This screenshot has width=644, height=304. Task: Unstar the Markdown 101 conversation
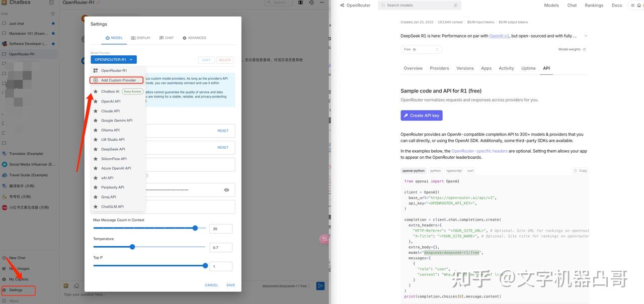pyautogui.click(x=53, y=33)
